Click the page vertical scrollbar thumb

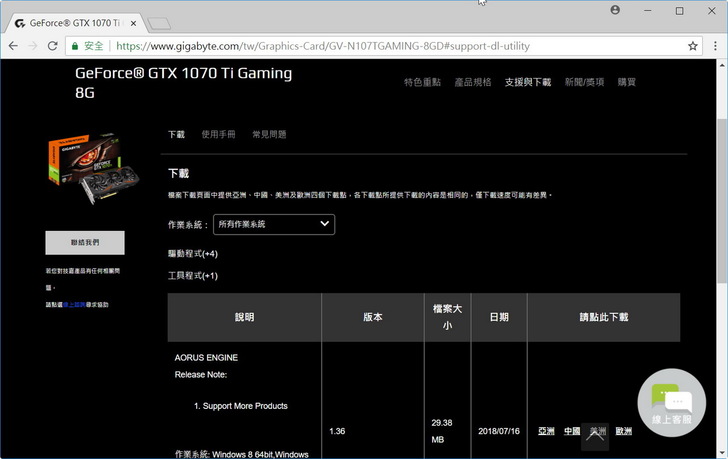722,201
